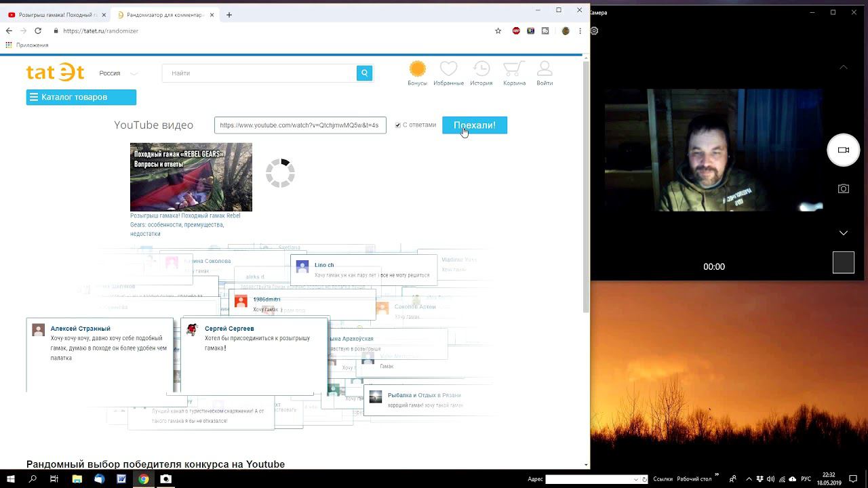Image resolution: width=868 pixels, height=488 pixels.
Task: Expand Ссылки toolbar on taskbar
Action: 663,479
